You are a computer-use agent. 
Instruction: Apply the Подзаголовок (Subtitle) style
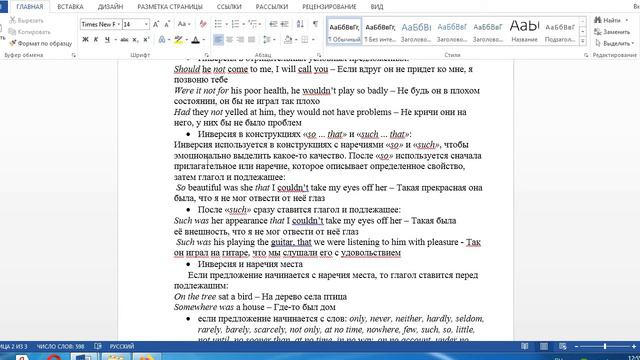560,31
